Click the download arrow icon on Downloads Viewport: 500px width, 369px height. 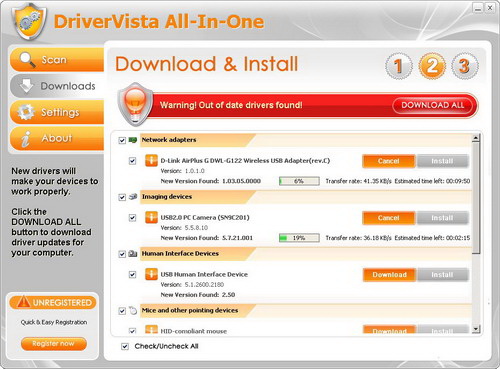pos(26,85)
